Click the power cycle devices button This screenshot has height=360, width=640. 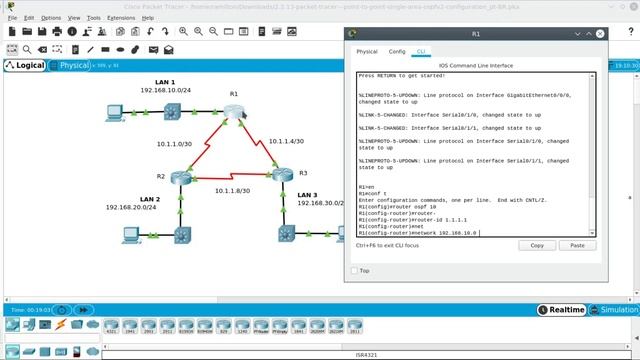click(x=62, y=310)
